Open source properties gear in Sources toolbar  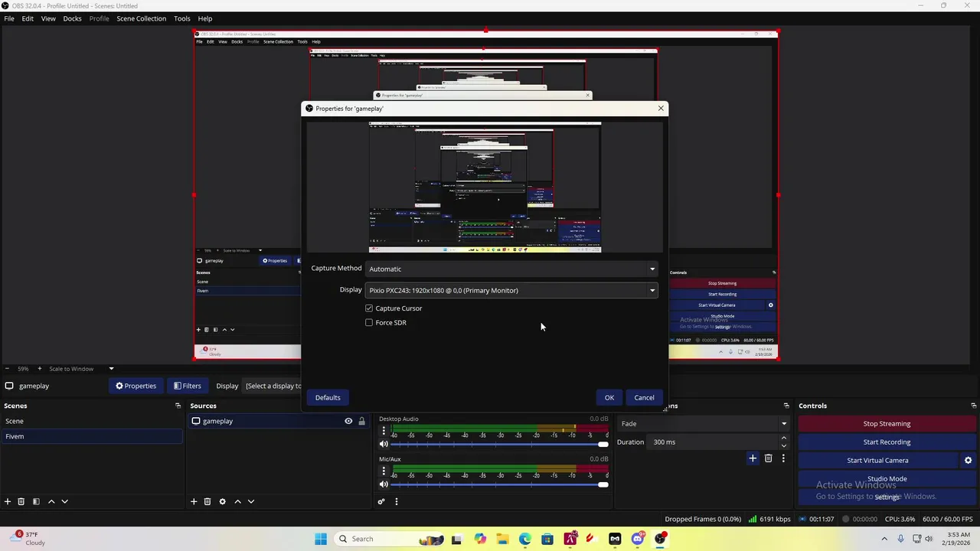[222, 501]
